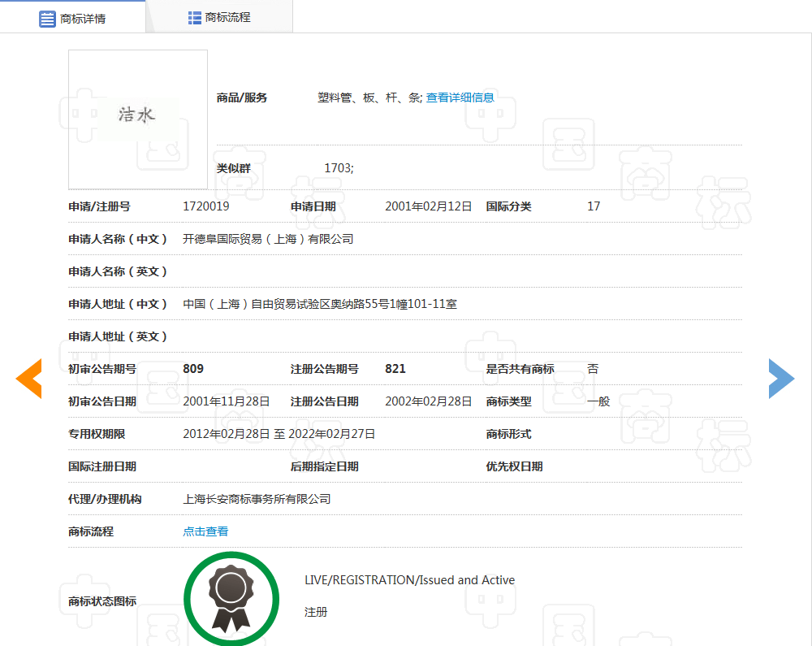Click registration announcement date 2002年02月28日

pos(428,401)
